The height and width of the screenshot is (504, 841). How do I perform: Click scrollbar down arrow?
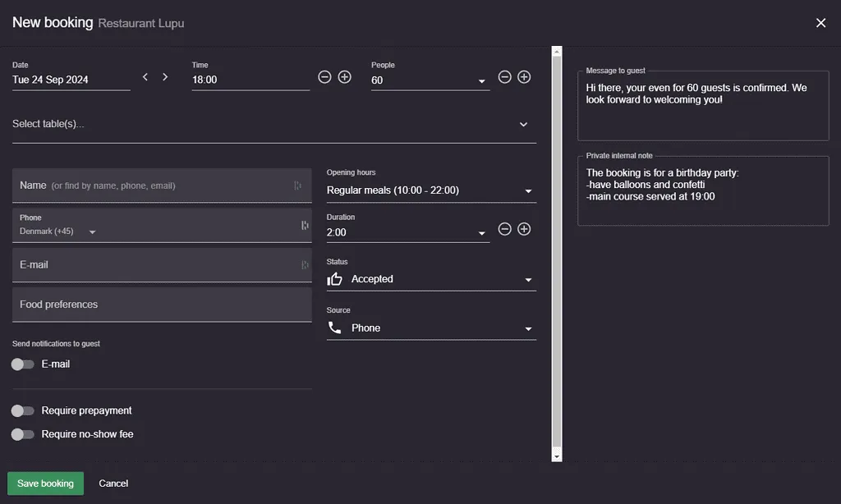[557, 457]
